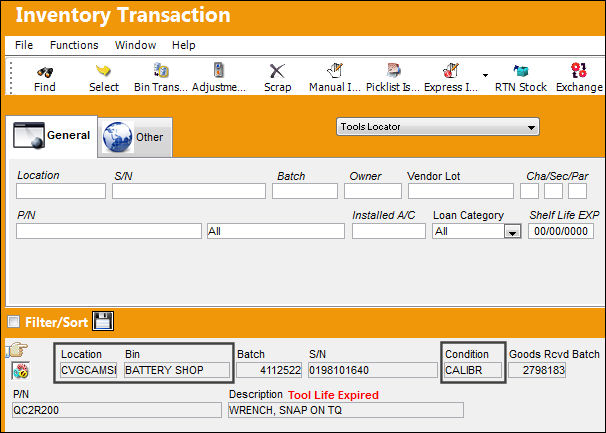
Task: Click the WRENCH, SNAP ON TQ description
Action: (346, 410)
